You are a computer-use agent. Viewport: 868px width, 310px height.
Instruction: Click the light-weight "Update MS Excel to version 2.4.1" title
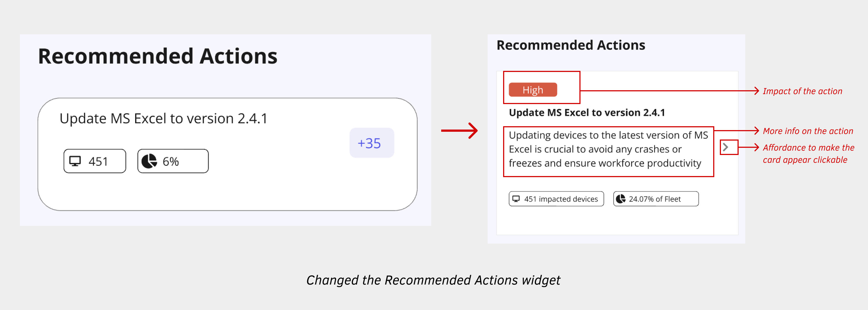click(x=163, y=118)
